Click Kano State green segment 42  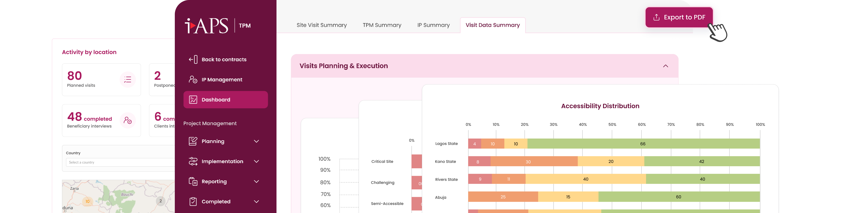pos(702,162)
